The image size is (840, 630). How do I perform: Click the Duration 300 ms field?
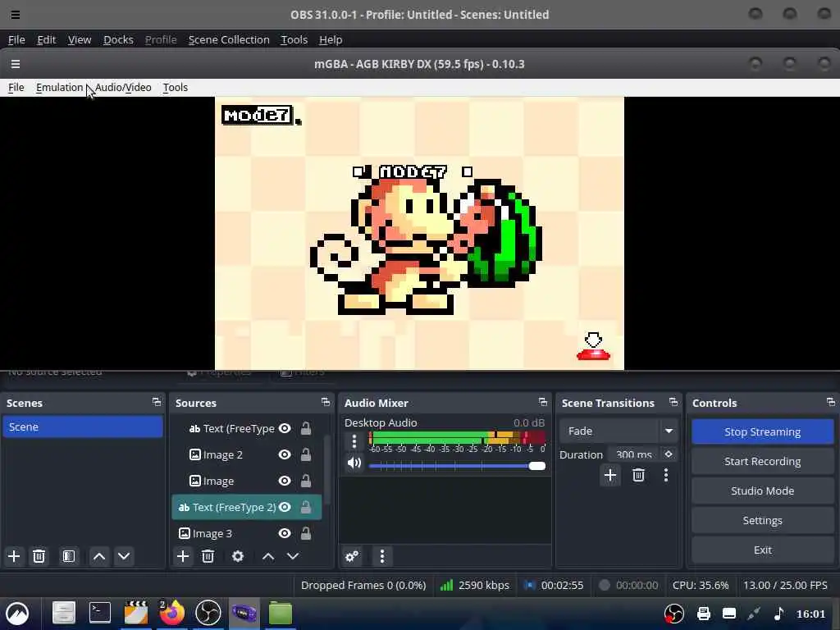click(x=634, y=454)
